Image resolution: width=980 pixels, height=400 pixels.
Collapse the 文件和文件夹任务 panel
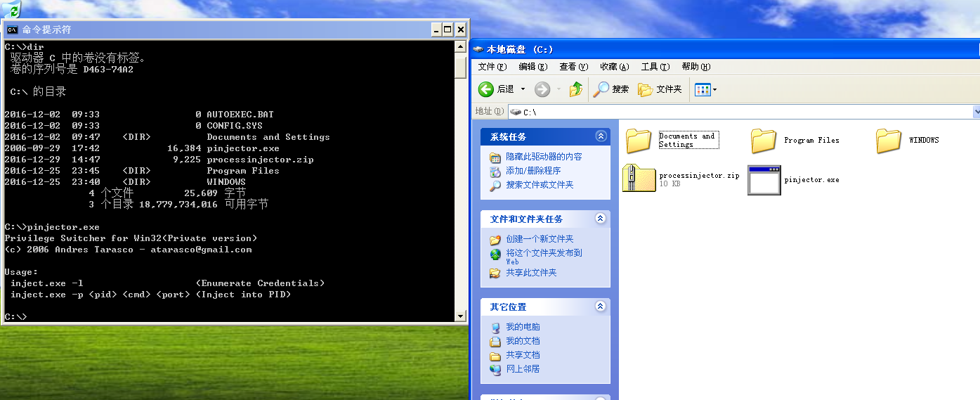coord(600,219)
